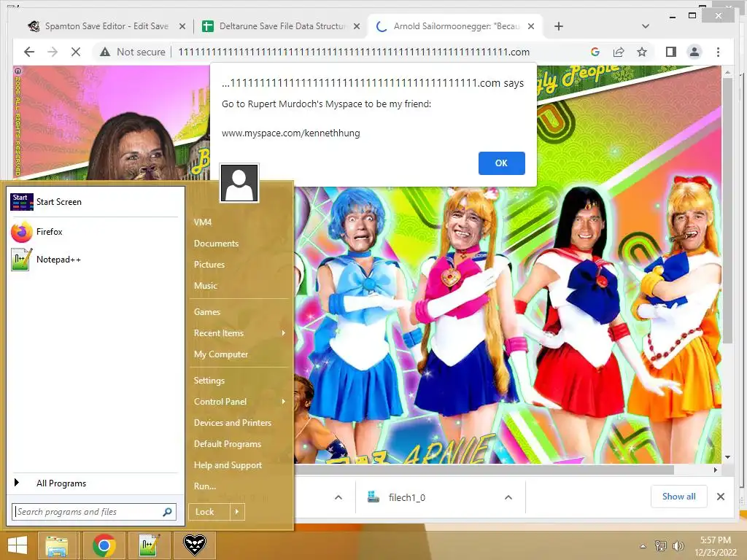Open File Explorer from taskbar
The image size is (747, 560).
57,545
